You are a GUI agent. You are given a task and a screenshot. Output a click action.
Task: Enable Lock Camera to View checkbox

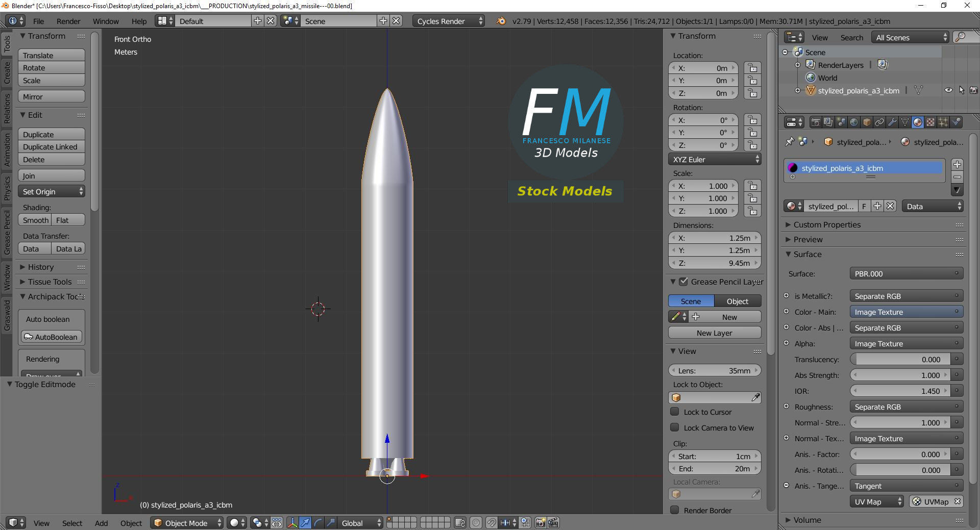click(675, 427)
